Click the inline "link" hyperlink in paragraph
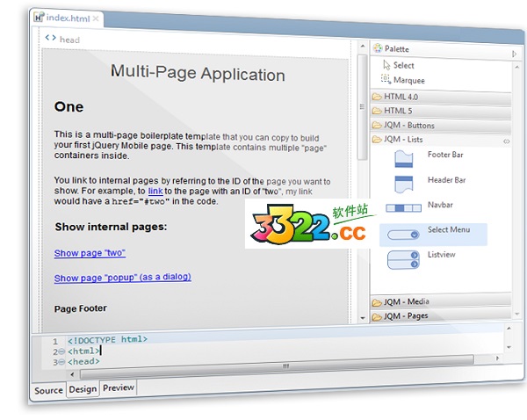This screenshot has height=420, width=527. (155, 191)
